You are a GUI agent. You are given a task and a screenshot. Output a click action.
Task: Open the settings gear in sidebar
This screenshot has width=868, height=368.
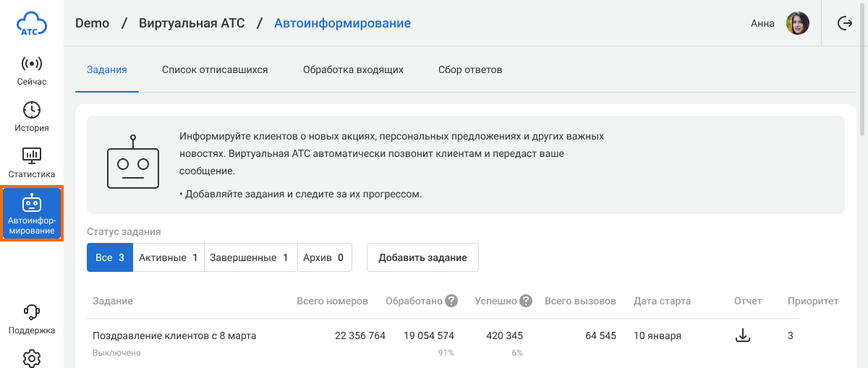pyautogui.click(x=32, y=358)
